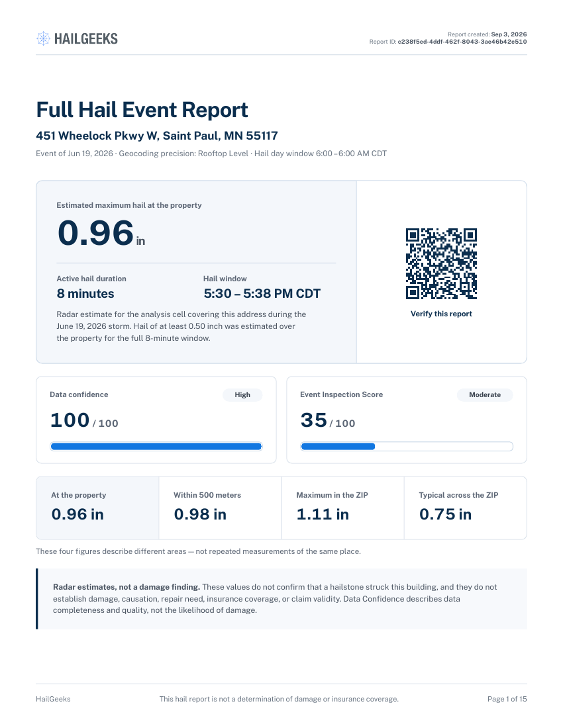Image resolution: width=563 pixels, height=728 pixels.
Task: Click the Data confidence progress bar
Action: pos(156,447)
